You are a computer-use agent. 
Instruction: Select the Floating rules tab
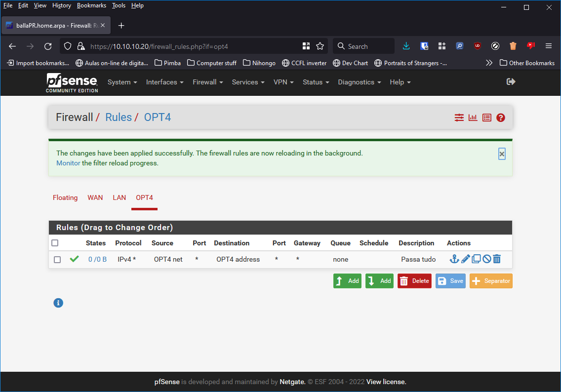click(x=65, y=197)
